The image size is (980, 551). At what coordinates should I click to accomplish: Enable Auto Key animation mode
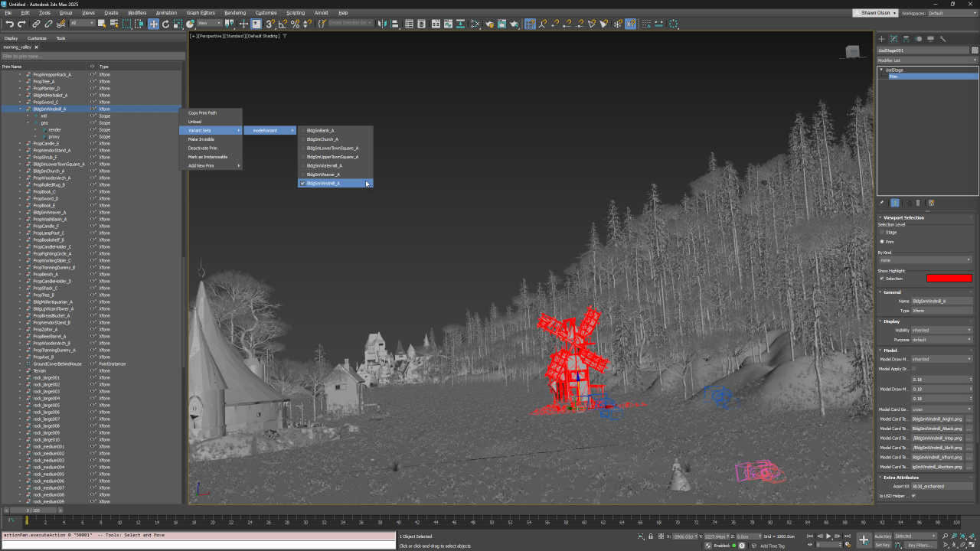click(x=883, y=536)
